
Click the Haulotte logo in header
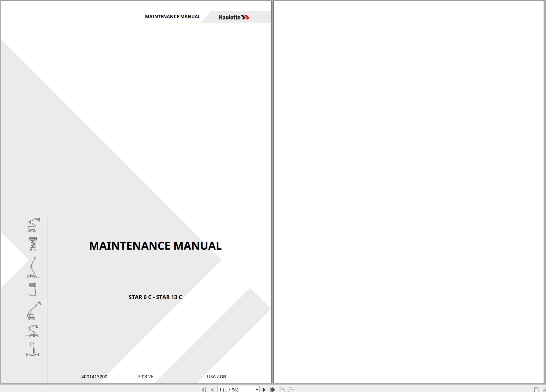tap(234, 17)
